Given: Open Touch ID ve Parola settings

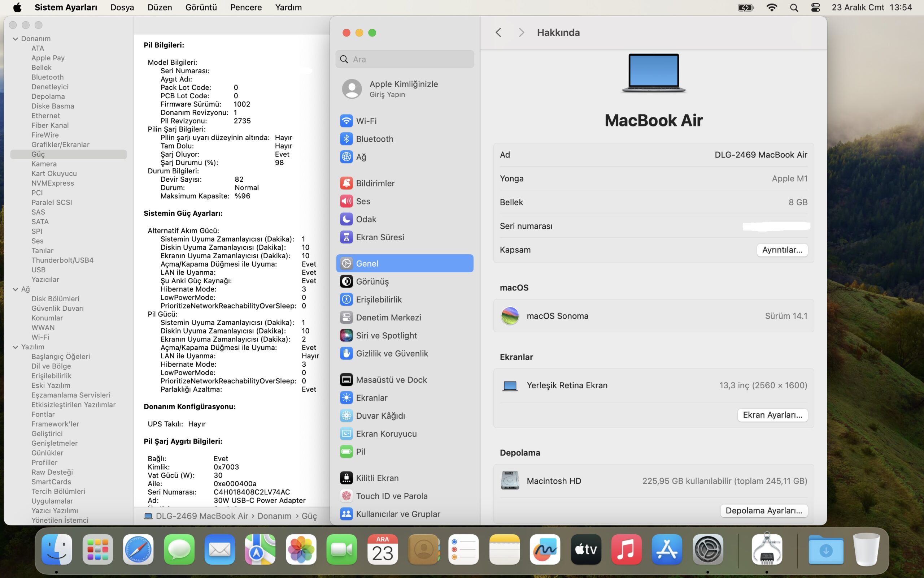Looking at the screenshot, I should point(404,496).
